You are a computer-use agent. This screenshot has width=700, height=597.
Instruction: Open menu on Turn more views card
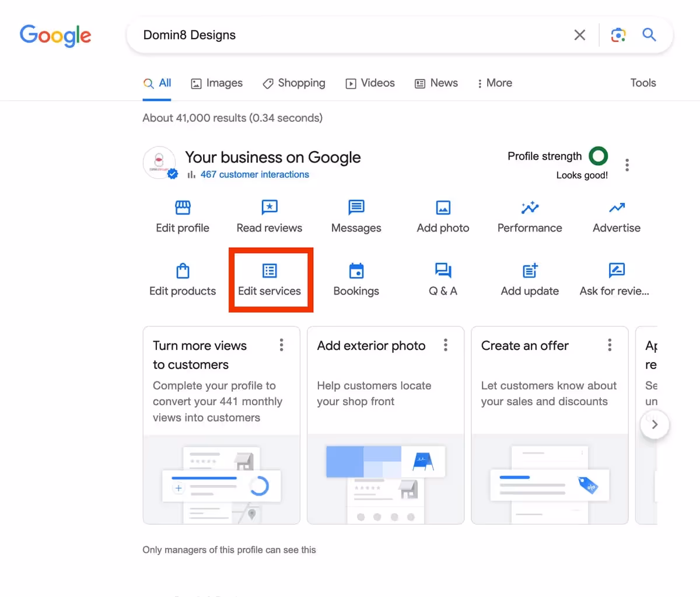(281, 345)
